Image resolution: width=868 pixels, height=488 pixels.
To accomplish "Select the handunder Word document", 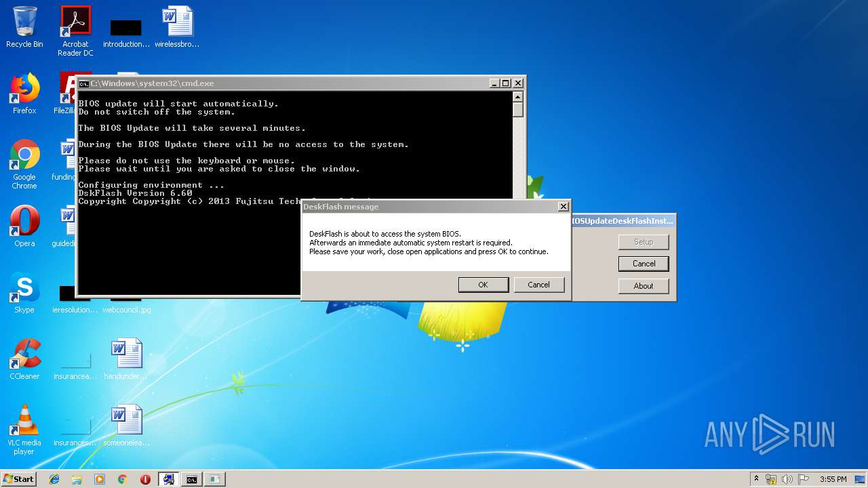I will pos(126,359).
